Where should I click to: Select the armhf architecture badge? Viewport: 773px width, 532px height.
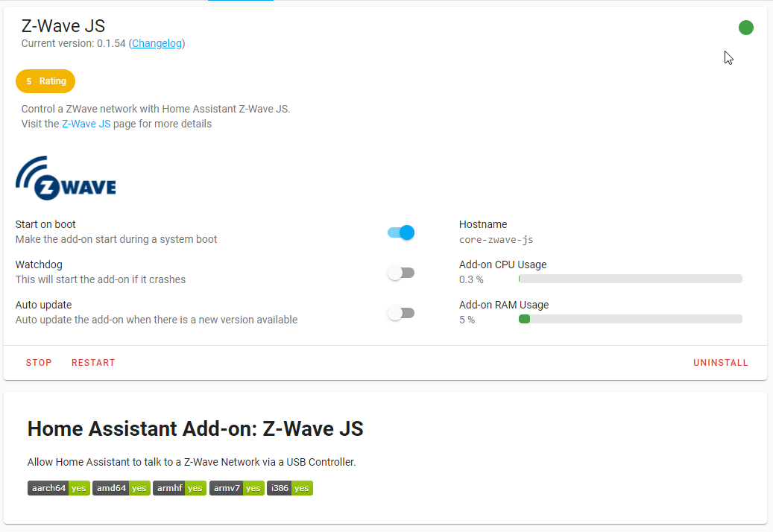(x=179, y=488)
